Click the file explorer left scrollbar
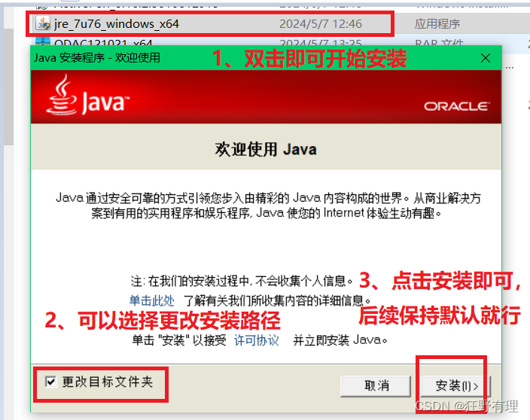The width and height of the screenshot is (530, 420). 9,87
